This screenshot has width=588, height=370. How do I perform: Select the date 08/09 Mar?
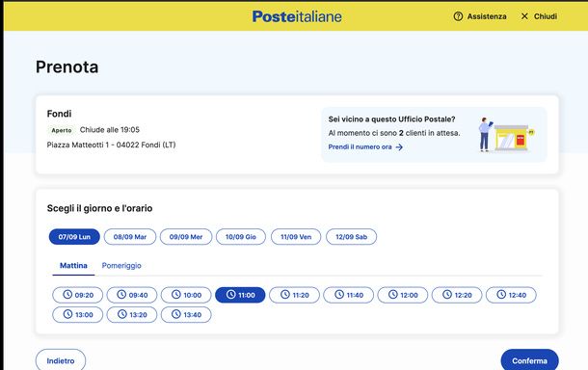[130, 236]
